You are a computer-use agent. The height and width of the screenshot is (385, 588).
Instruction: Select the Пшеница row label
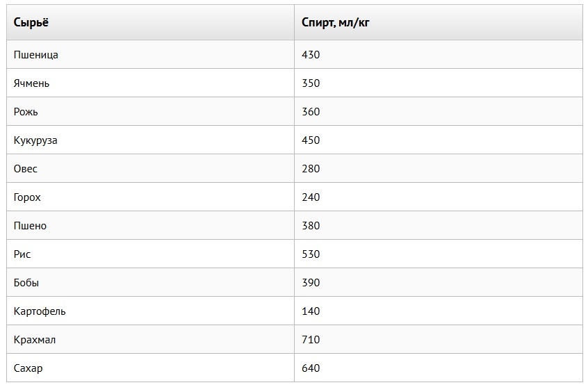pyautogui.click(x=36, y=55)
